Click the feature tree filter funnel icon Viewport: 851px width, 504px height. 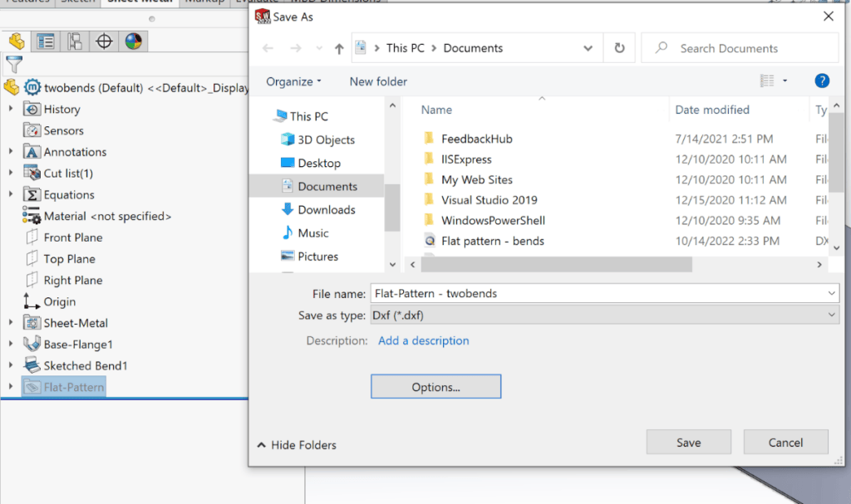(15, 64)
